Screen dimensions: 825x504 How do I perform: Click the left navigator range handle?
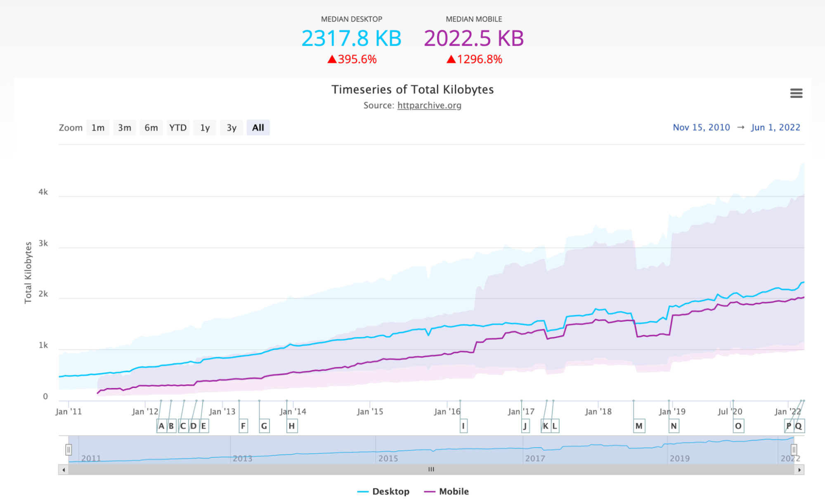(69, 450)
